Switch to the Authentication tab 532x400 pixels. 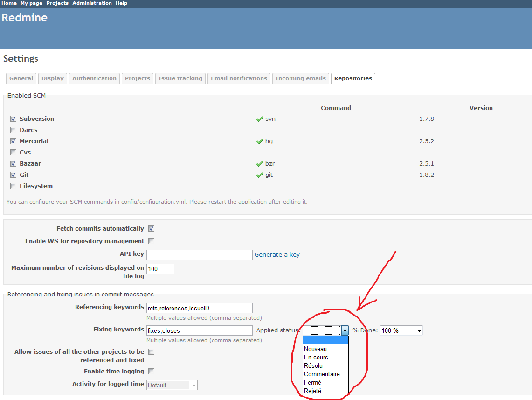pyautogui.click(x=94, y=78)
